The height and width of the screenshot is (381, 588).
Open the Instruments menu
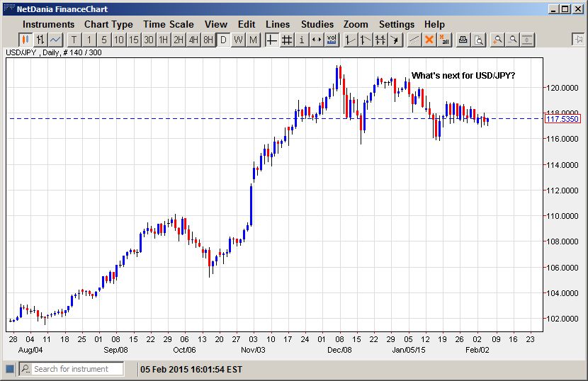pyautogui.click(x=48, y=24)
